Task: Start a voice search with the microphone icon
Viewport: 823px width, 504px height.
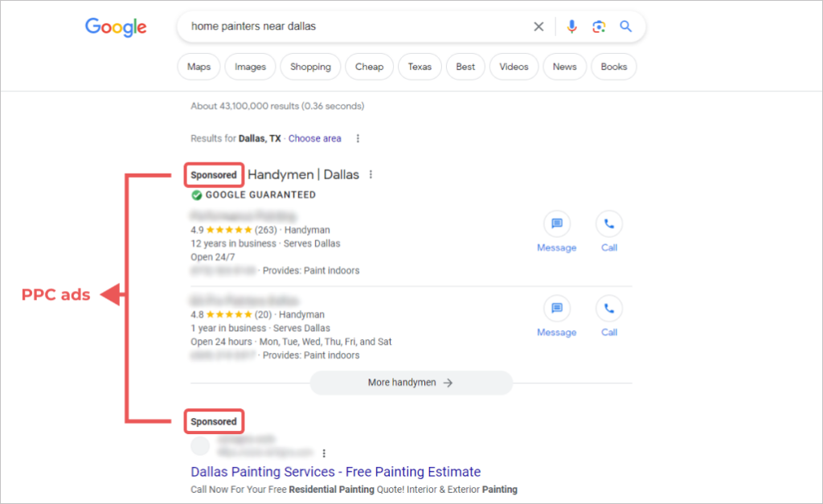Action: pos(571,26)
